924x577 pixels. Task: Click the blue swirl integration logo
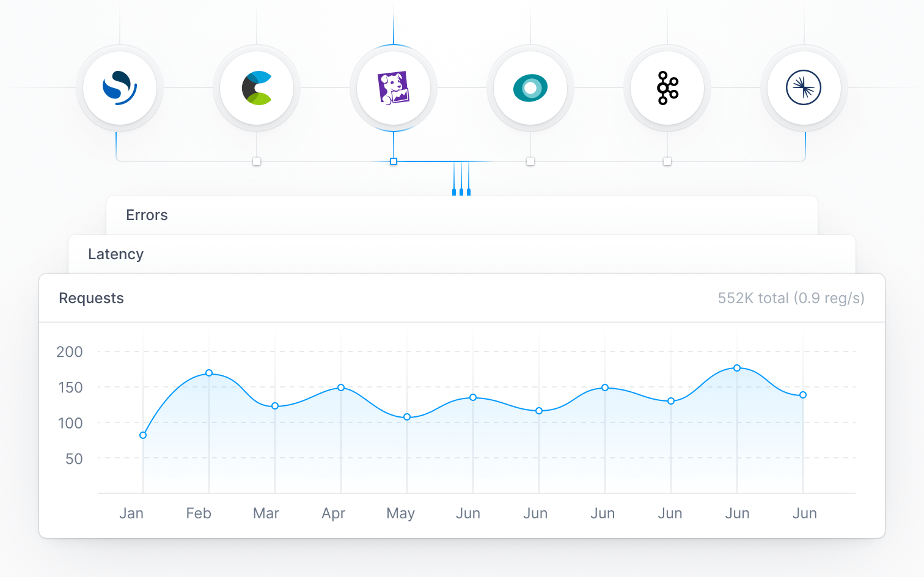(120, 87)
